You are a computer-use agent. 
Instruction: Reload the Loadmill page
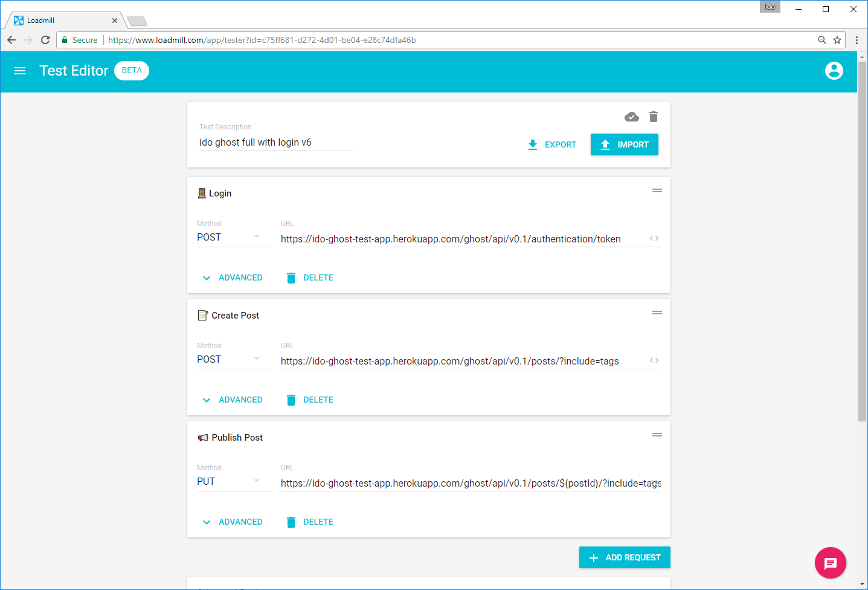click(45, 40)
